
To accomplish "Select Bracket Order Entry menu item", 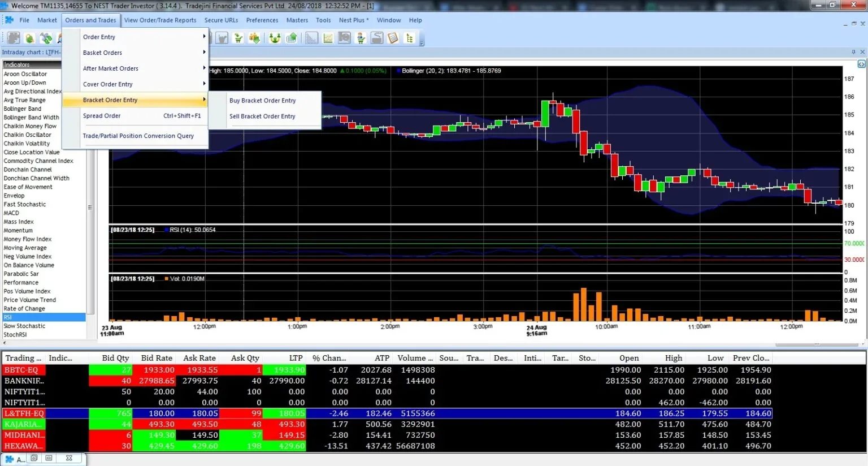I will (x=135, y=100).
